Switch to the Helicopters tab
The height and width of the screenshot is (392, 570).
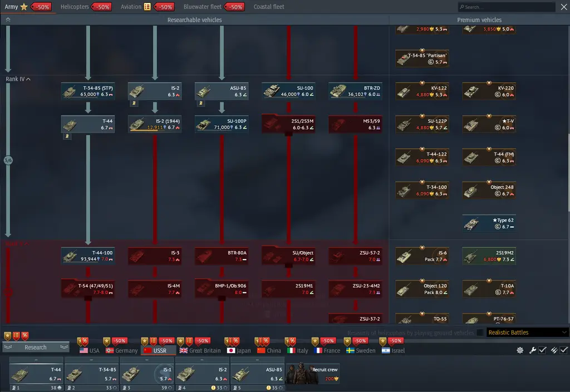(x=75, y=7)
